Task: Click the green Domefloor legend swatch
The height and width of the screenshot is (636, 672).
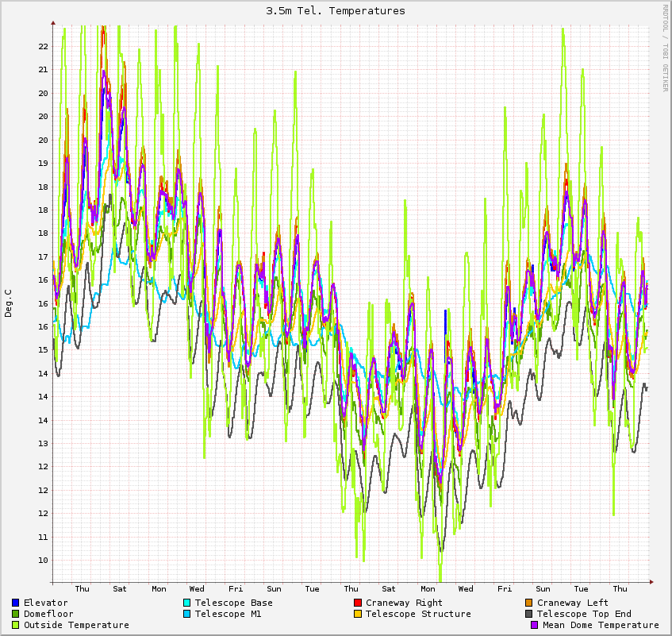Action: (x=16, y=614)
